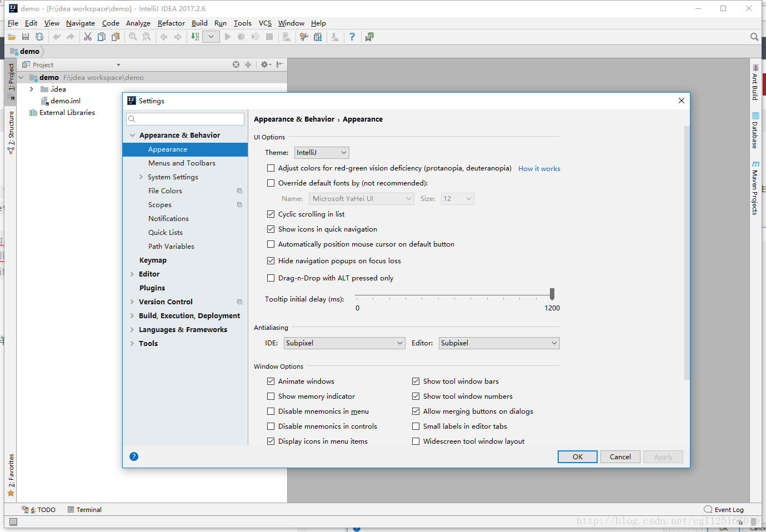Select Keymap in settings tree
This screenshot has height=532, width=766.
click(x=153, y=260)
